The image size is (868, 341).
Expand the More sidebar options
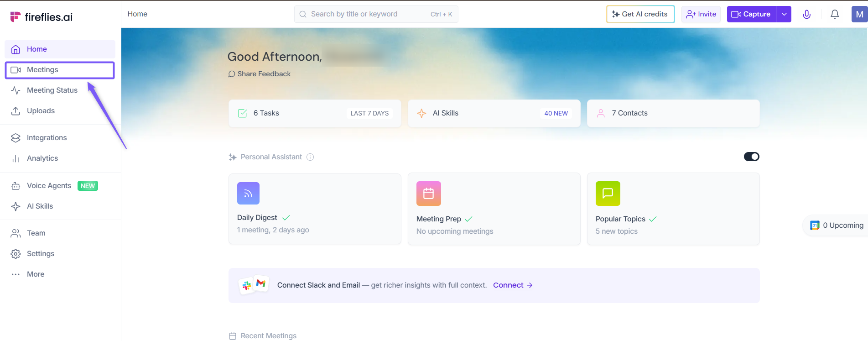pos(60,274)
